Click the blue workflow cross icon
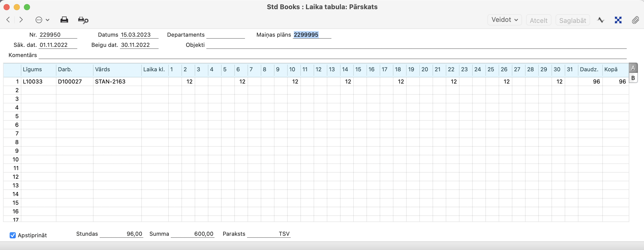Screen dimensions: 644x250 pos(618,20)
